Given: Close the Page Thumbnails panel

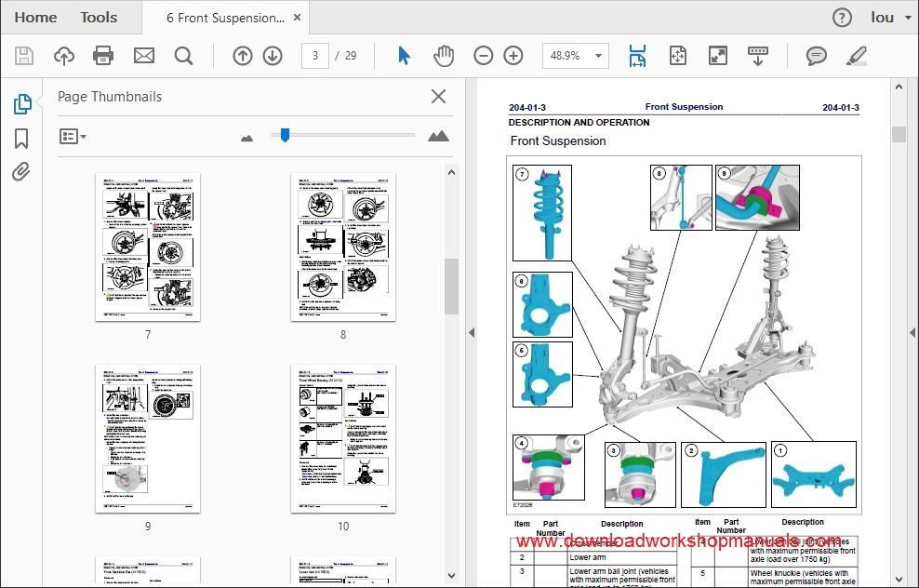Looking at the screenshot, I should pos(438,96).
